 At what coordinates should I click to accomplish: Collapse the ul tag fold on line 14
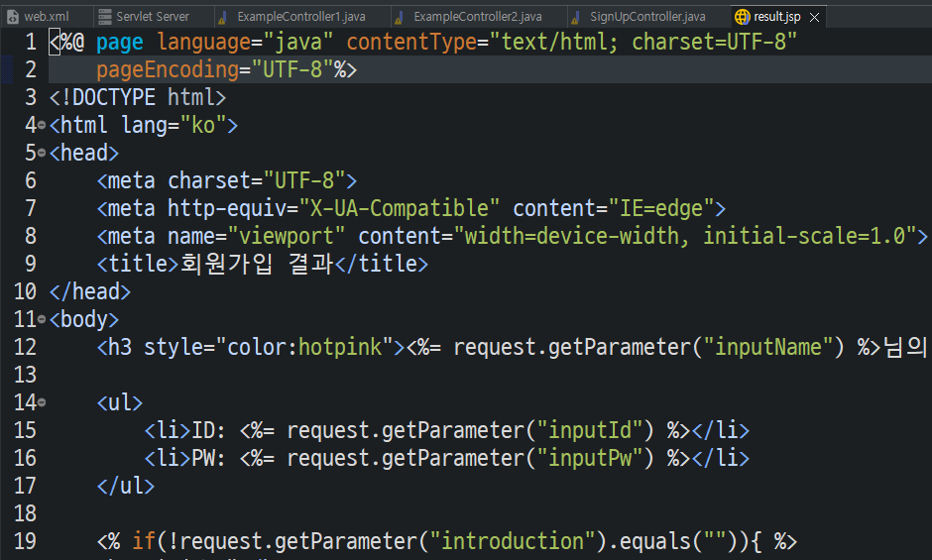[x=41, y=403]
